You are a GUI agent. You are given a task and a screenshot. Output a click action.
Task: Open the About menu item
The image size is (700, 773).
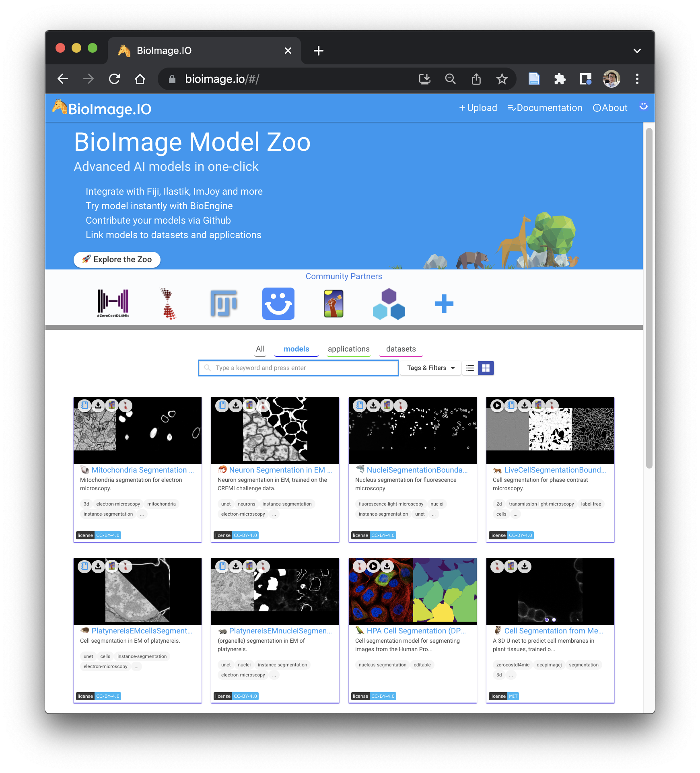pyautogui.click(x=610, y=108)
